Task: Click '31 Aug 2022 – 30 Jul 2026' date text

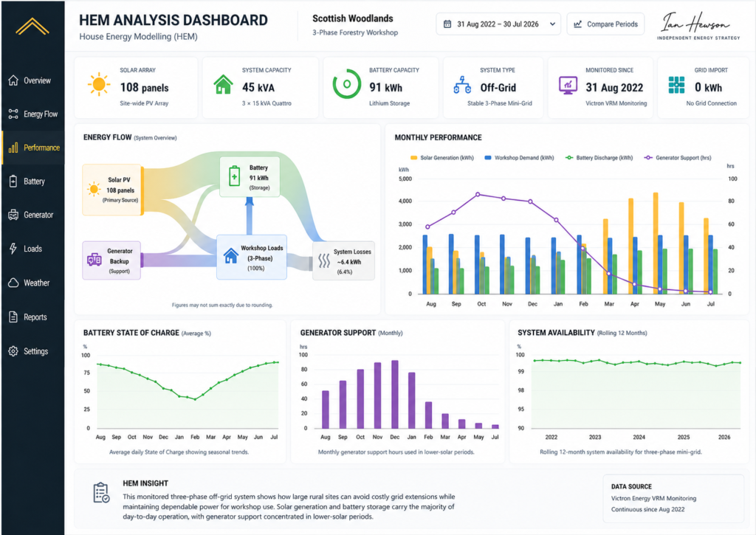Action: [x=498, y=24]
